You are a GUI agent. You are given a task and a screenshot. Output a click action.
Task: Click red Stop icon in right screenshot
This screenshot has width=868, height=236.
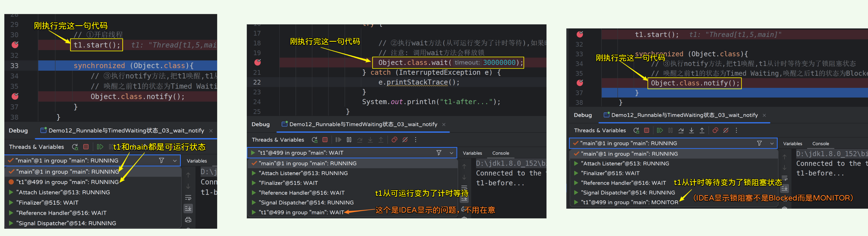coord(647,130)
